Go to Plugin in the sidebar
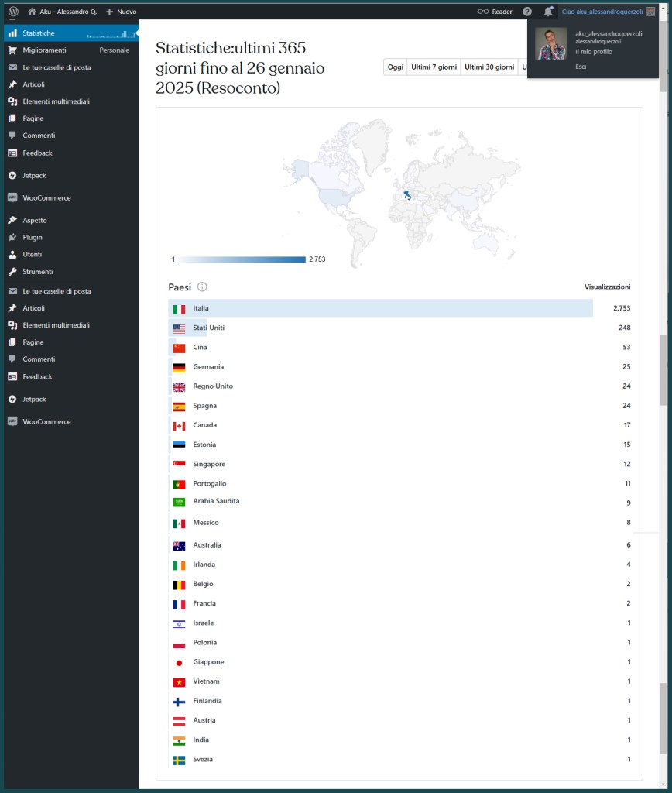This screenshot has height=793, width=672. pos(33,237)
